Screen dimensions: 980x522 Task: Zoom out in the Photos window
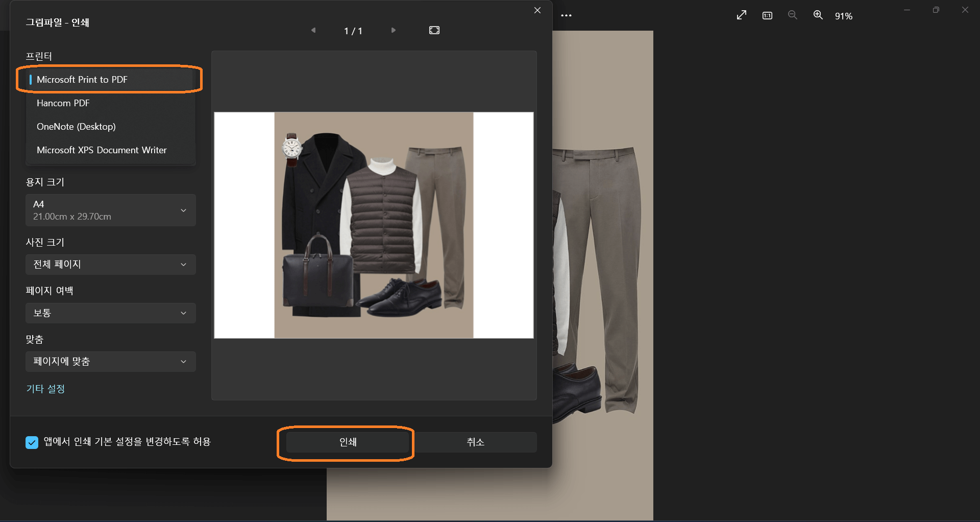pyautogui.click(x=793, y=15)
